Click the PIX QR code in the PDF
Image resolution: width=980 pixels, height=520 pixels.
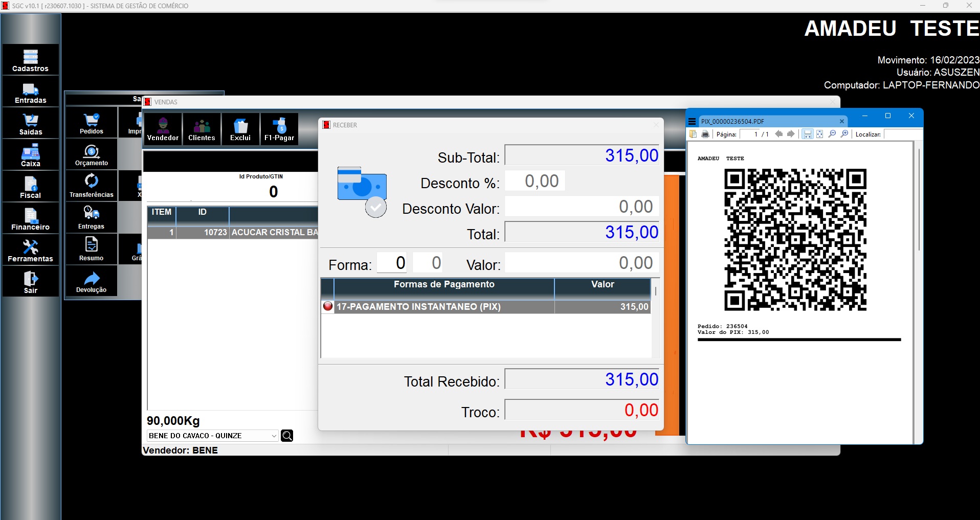click(795, 240)
